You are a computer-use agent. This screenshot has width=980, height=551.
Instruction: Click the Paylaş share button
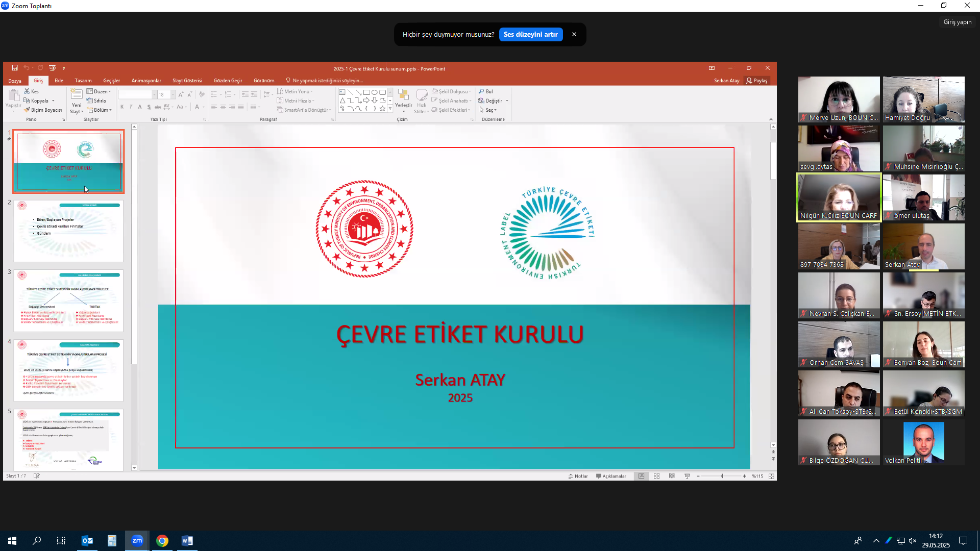tap(756, 81)
